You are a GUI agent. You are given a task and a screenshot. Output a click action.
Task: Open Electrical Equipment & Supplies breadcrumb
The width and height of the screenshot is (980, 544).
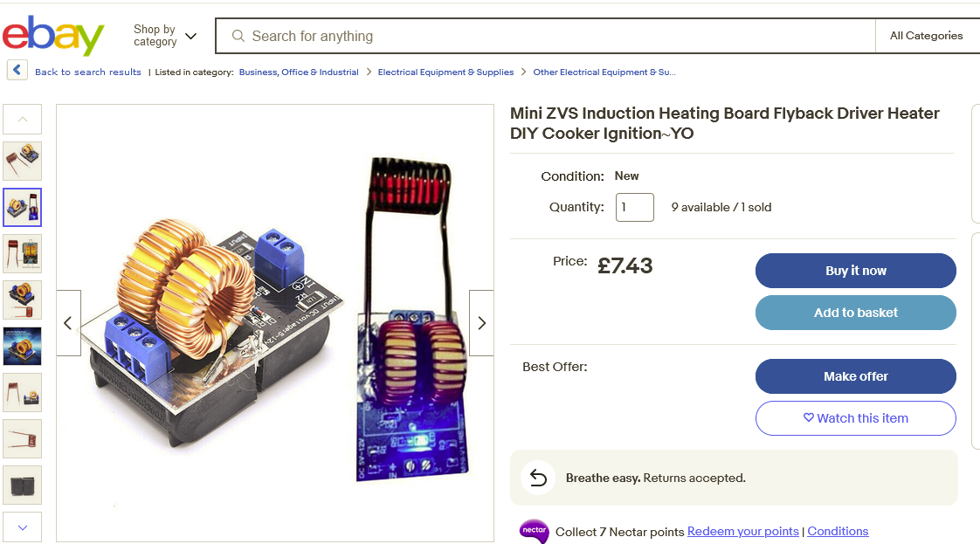point(445,72)
